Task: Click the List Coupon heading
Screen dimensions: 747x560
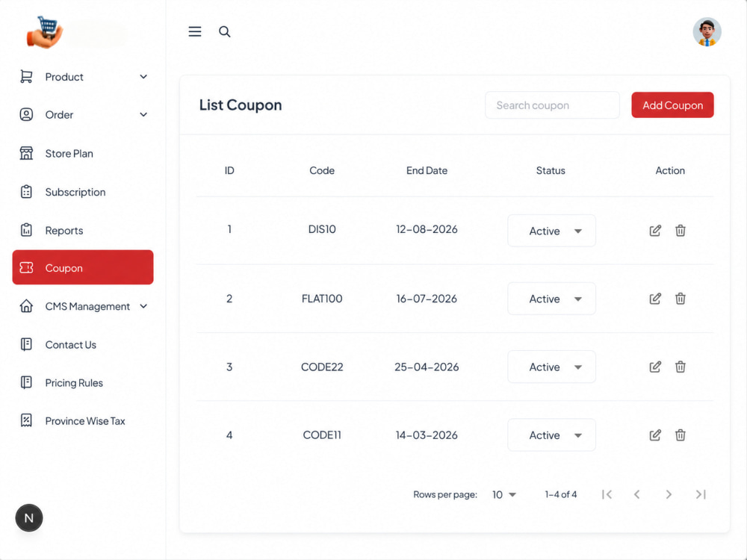Action: coord(240,105)
